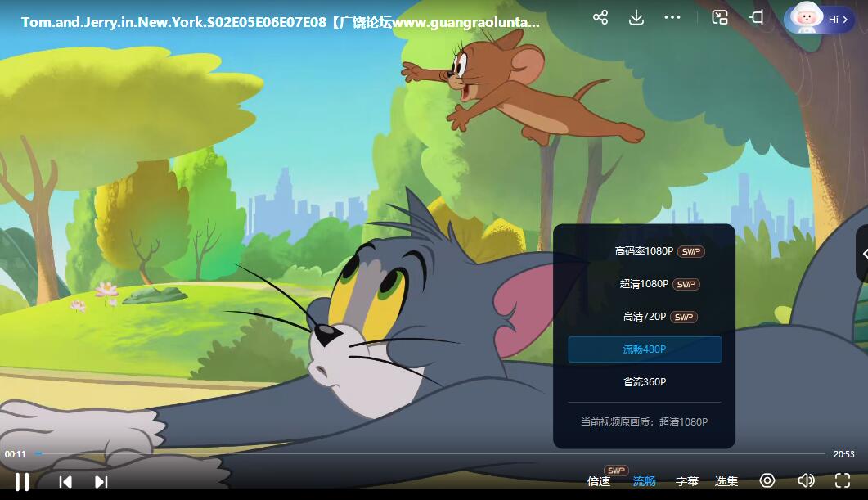Viewport: 868px width, 500px height.
Task: Click the SVIP badge beside 高清720P
Action: click(684, 317)
